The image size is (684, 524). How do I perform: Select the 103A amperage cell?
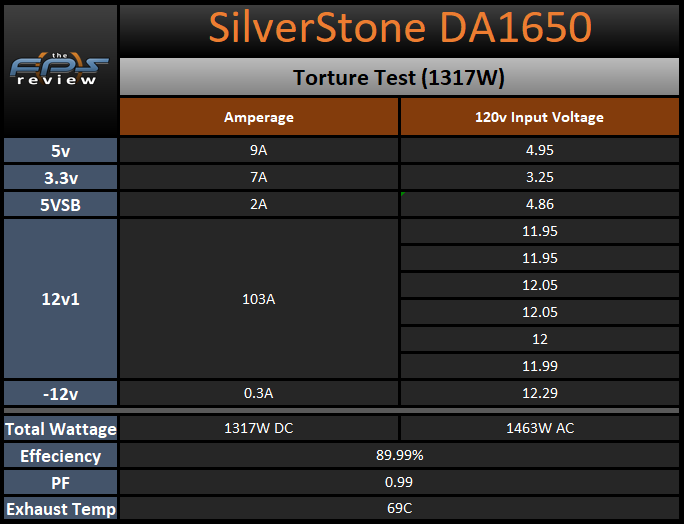click(x=259, y=298)
